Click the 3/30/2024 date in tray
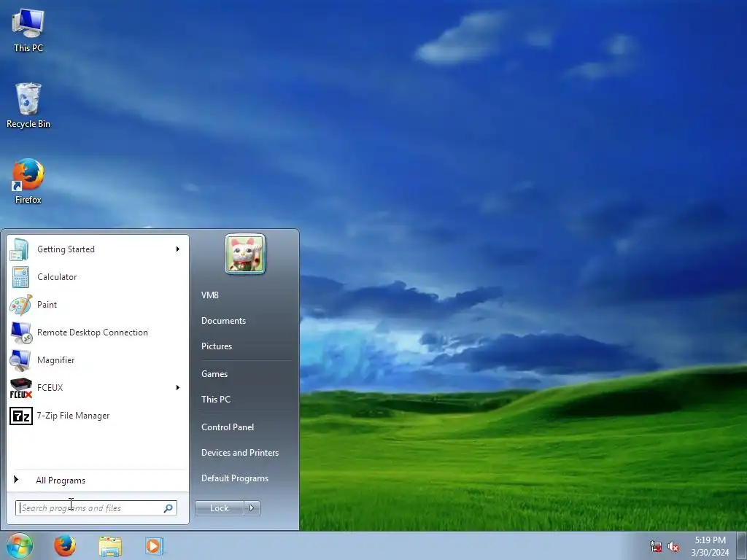 pyautogui.click(x=710, y=553)
